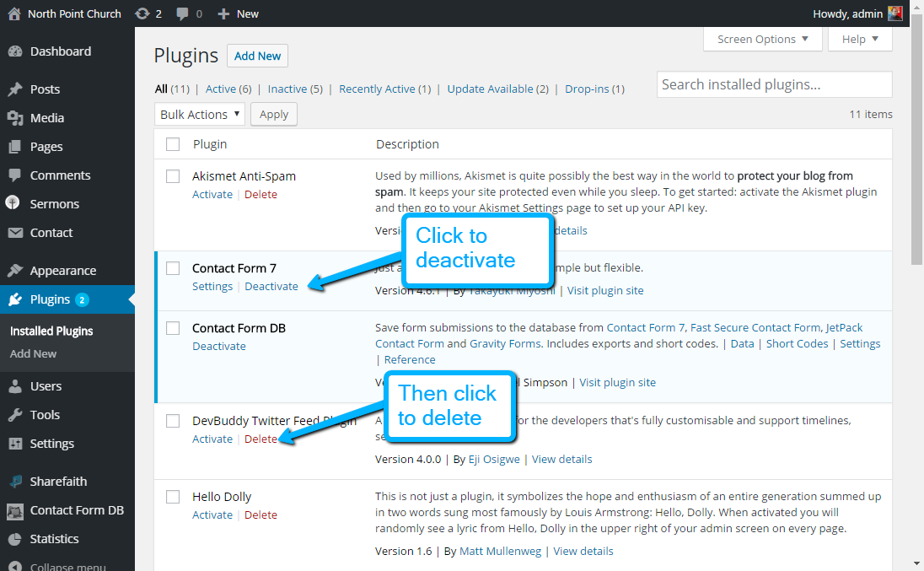Open the updates icon showing 2
924x571 pixels.
click(x=142, y=13)
